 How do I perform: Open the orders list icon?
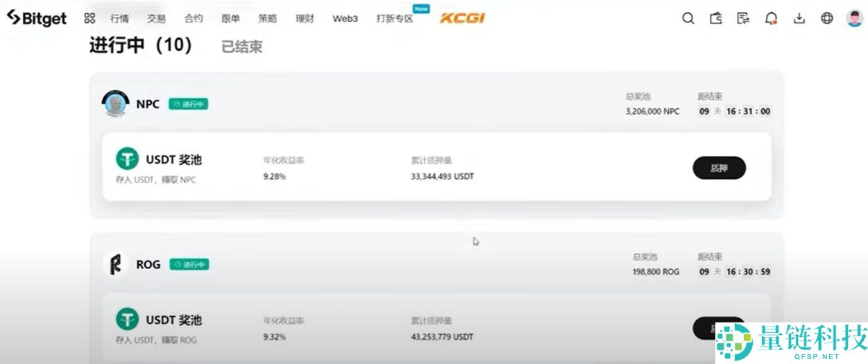click(743, 19)
